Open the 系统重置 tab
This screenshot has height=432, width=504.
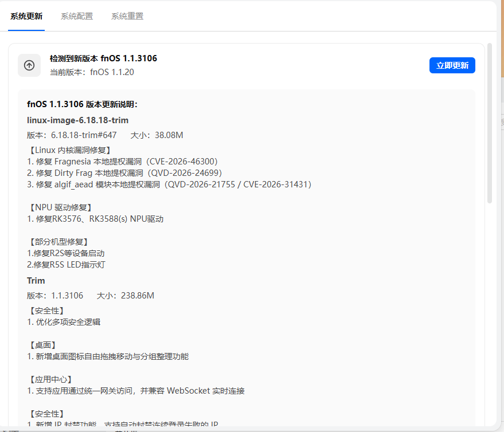pyautogui.click(x=127, y=16)
